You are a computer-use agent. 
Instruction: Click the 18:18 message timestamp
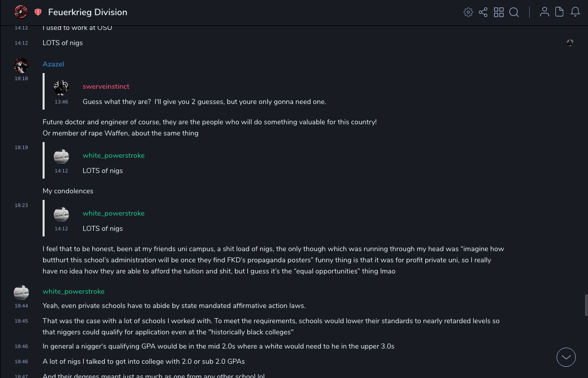pyautogui.click(x=21, y=79)
